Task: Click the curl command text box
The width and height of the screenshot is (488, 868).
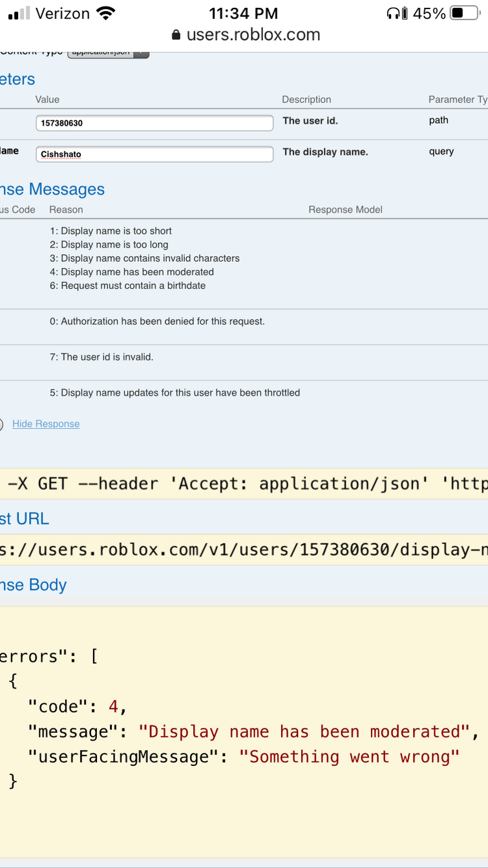Action: pos(244,484)
